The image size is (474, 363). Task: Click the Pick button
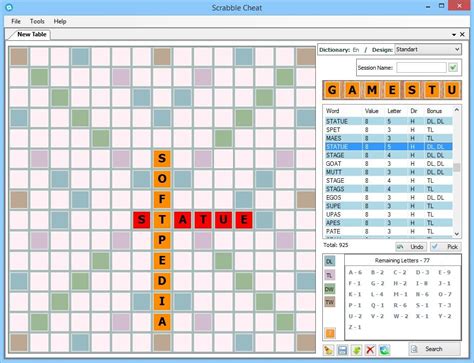[x=446, y=247]
